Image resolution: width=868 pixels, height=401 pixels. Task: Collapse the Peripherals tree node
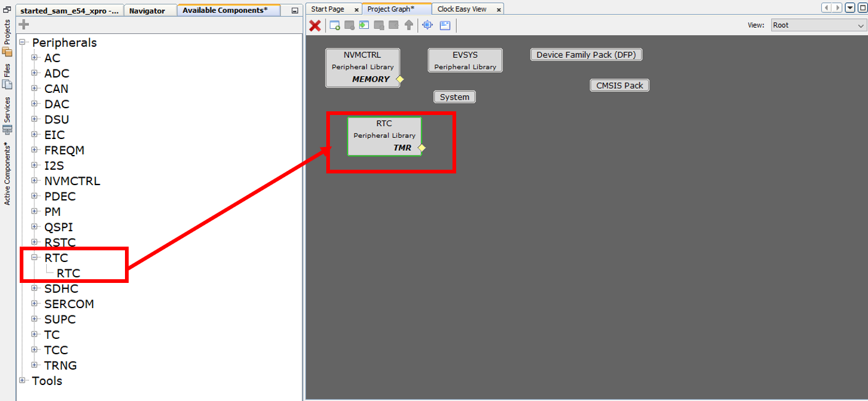pos(22,42)
